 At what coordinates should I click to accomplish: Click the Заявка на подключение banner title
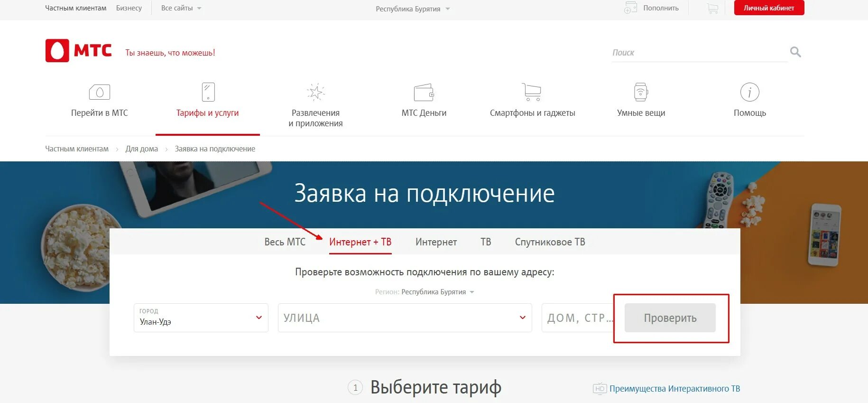(425, 194)
